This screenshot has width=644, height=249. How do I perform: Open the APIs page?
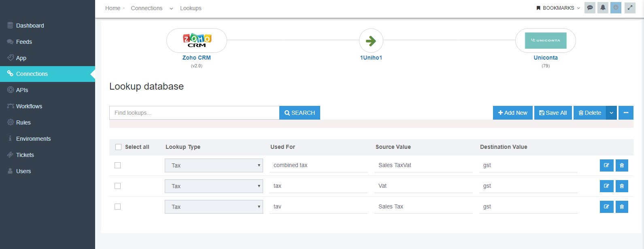coord(47,90)
